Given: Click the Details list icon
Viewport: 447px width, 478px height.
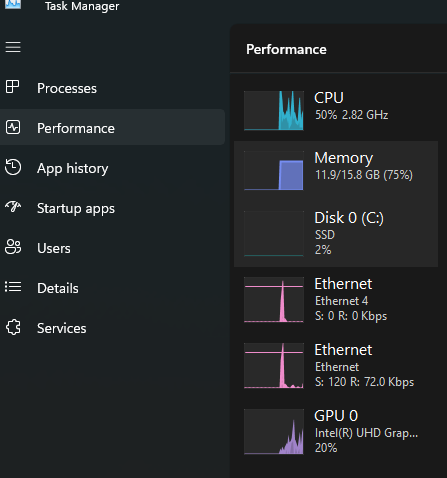Looking at the screenshot, I should [x=13, y=287].
